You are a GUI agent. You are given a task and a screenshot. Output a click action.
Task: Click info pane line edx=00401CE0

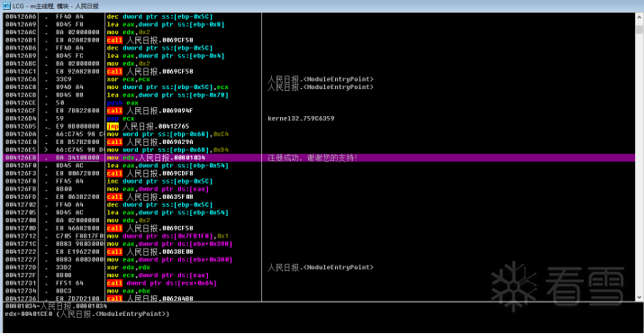click(87, 314)
